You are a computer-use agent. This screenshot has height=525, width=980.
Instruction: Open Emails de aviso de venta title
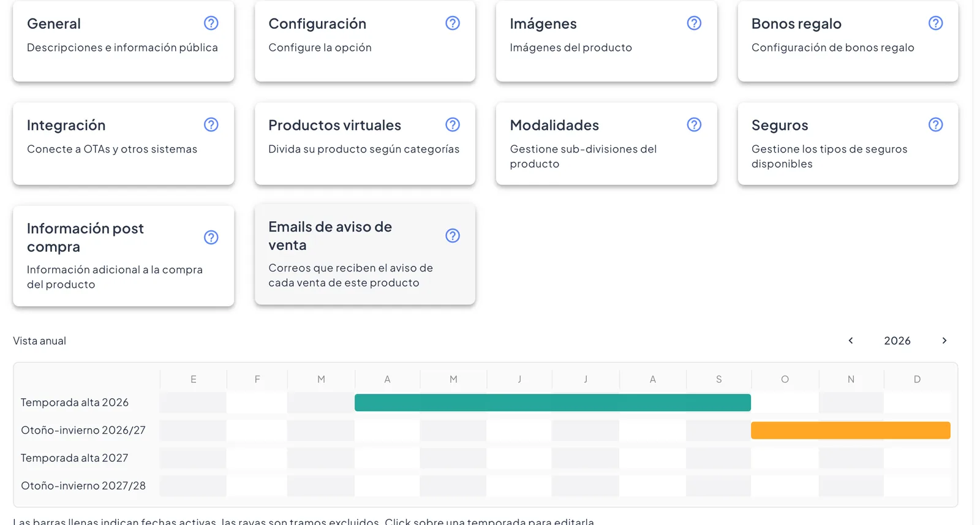330,236
